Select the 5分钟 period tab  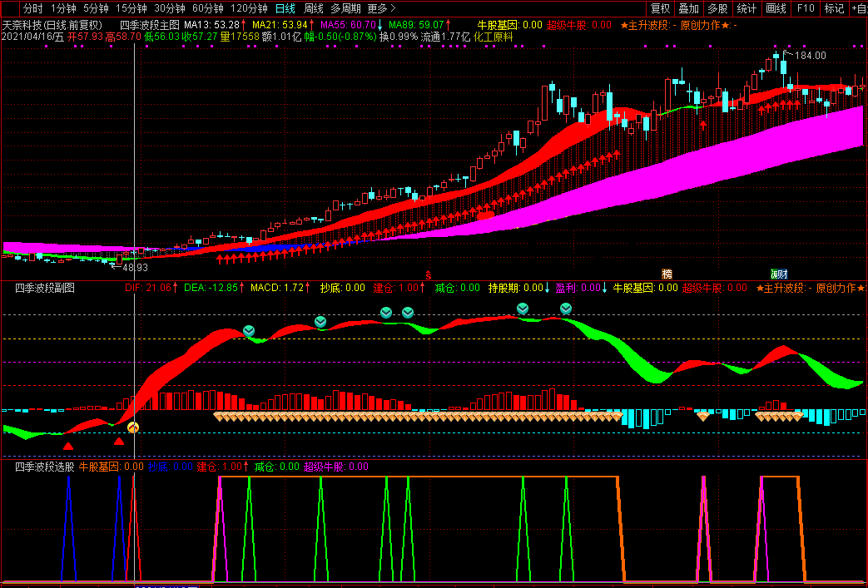[x=96, y=8]
